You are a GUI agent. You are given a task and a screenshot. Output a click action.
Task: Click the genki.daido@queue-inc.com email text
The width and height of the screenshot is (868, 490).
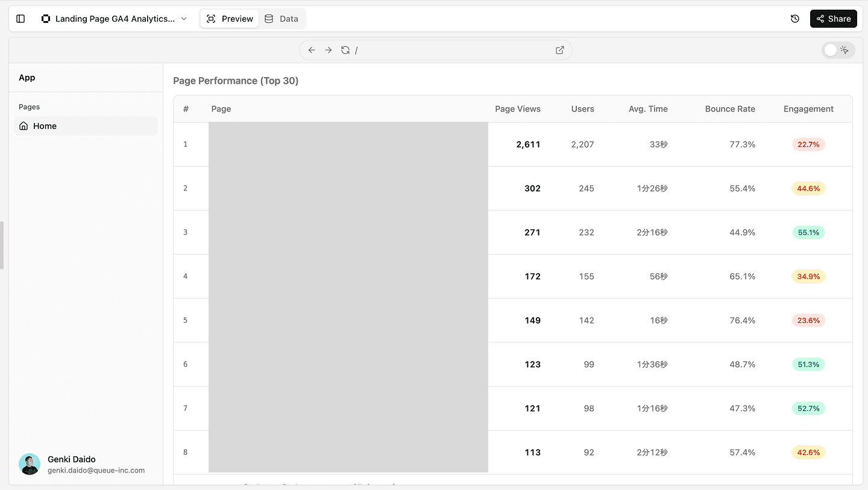[96, 470]
